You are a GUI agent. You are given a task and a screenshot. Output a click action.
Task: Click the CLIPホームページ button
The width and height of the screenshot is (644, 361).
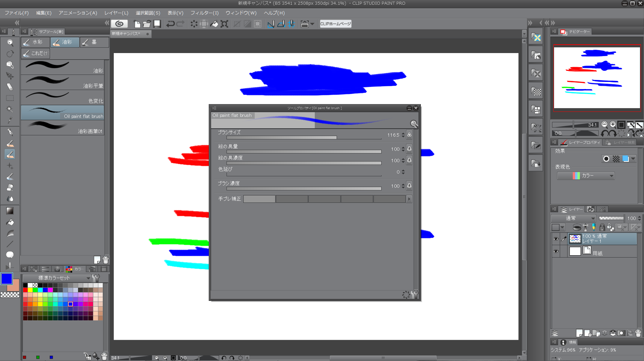[x=336, y=24]
